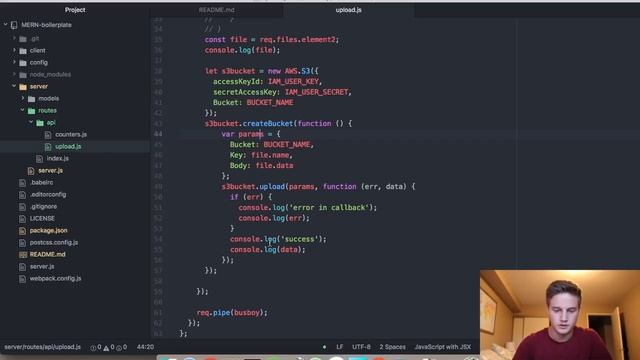
Task: Change UTF-8 encoding selector
Action: [361, 347]
